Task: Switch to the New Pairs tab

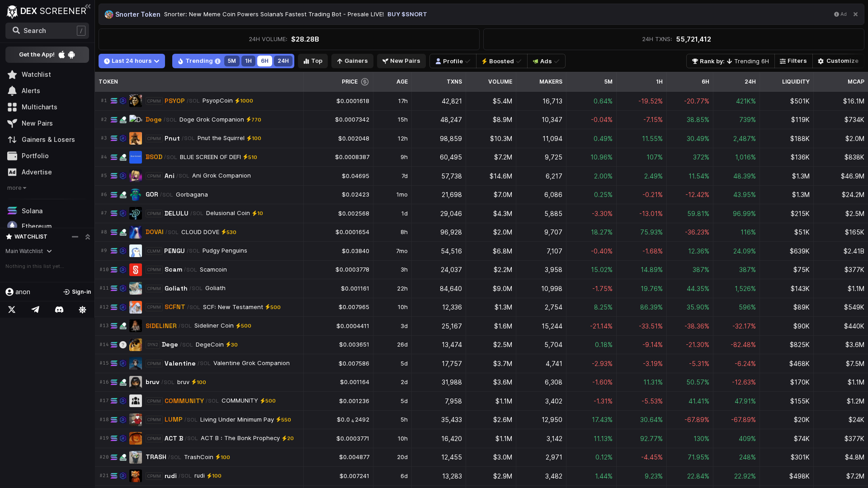Action: coord(401,61)
